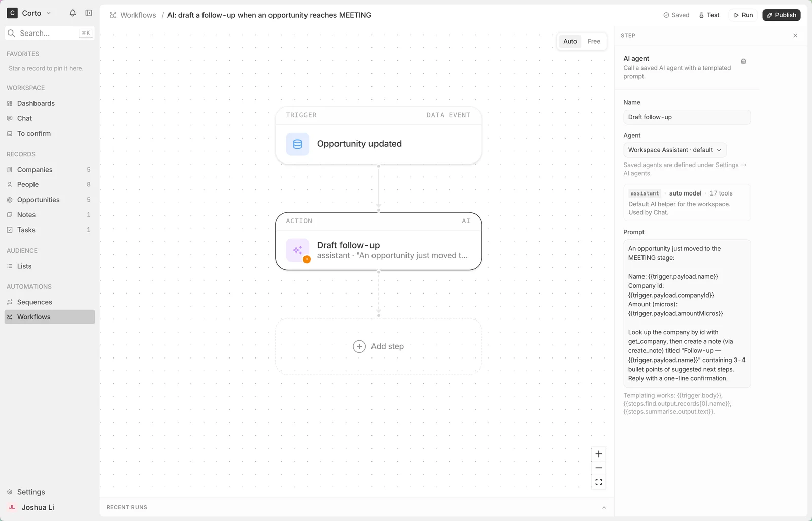Click Workflows breadcrumb link
This screenshot has width=812, height=521.
(x=138, y=15)
